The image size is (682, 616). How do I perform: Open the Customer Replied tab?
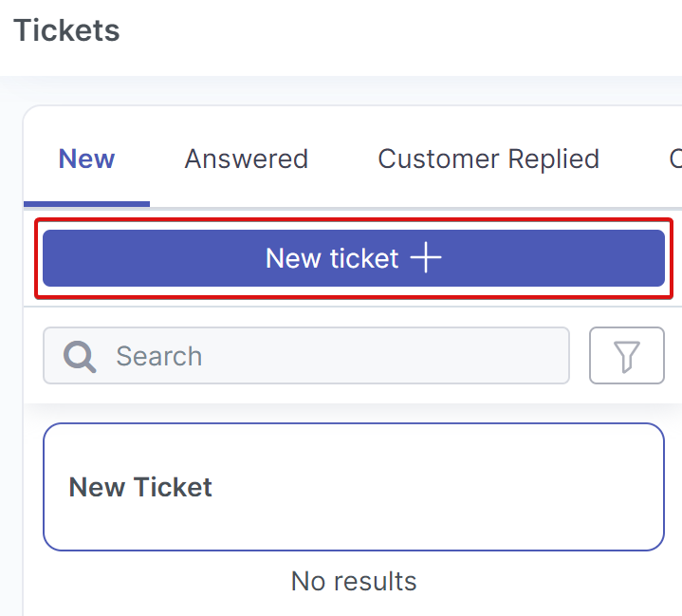point(488,159)
